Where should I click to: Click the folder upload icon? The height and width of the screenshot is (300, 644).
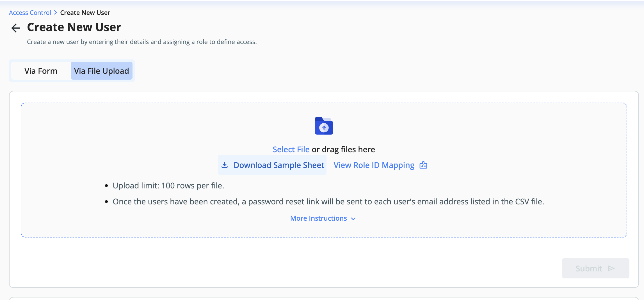(x=324, y=126)
